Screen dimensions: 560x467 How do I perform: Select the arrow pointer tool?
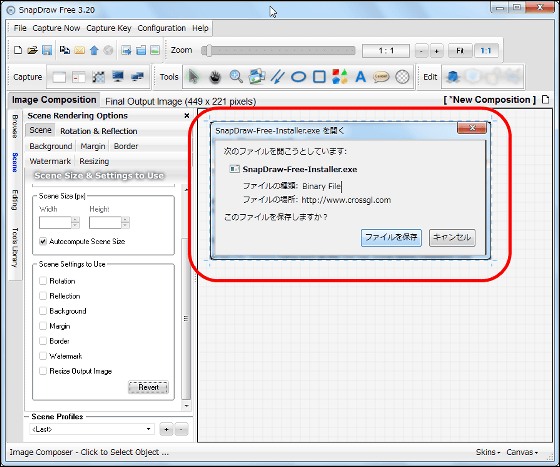pos(194,76)
